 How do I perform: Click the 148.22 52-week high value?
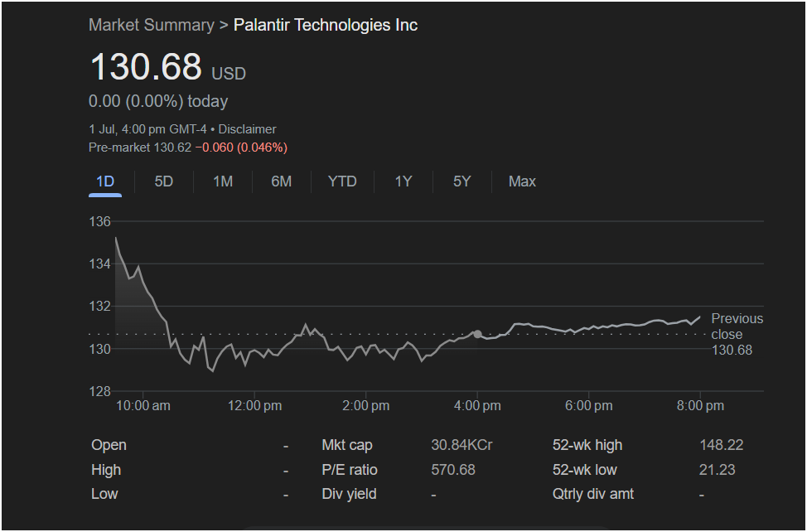pos(721,445)
